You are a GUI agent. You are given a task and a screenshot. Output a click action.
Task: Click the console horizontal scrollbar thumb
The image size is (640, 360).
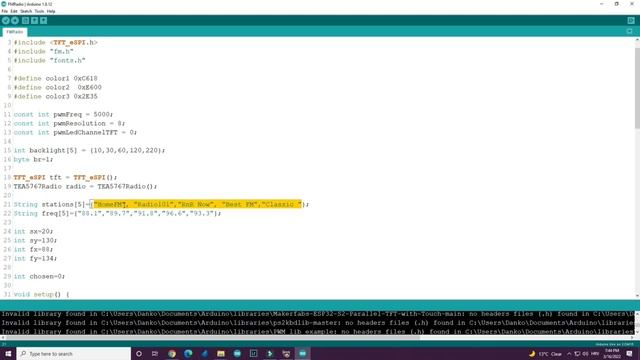pos(212,338)
